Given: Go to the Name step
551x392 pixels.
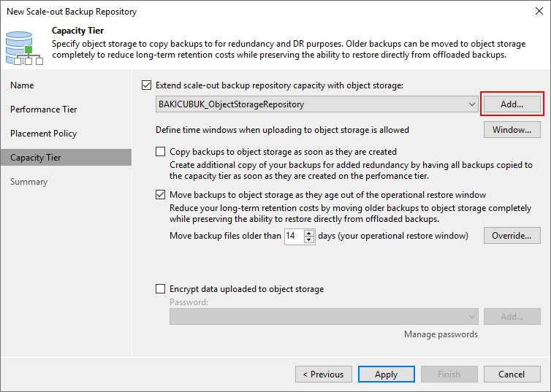Looking at the screenshot, I should [22, 85].
